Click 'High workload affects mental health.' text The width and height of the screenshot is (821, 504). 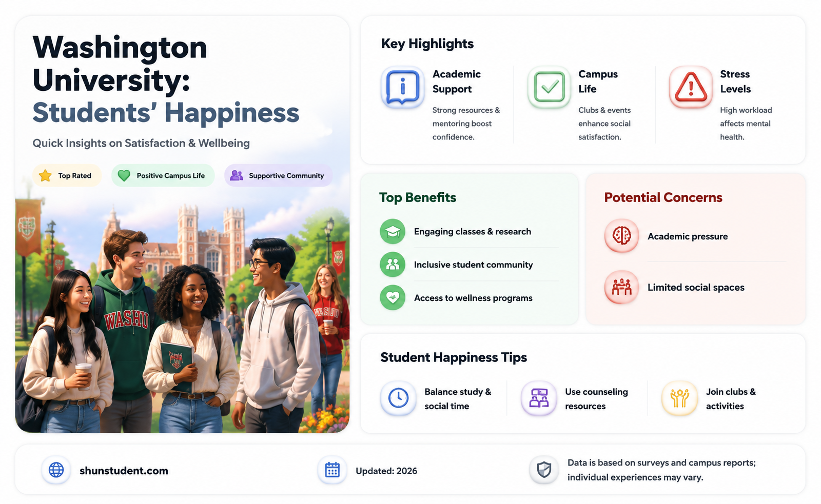click(x=746, y=124)
